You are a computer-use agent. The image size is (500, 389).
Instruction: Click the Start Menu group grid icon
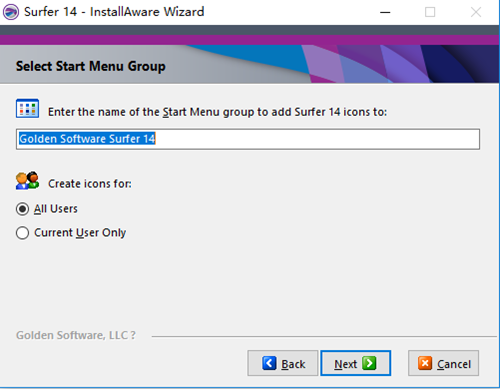27,109
